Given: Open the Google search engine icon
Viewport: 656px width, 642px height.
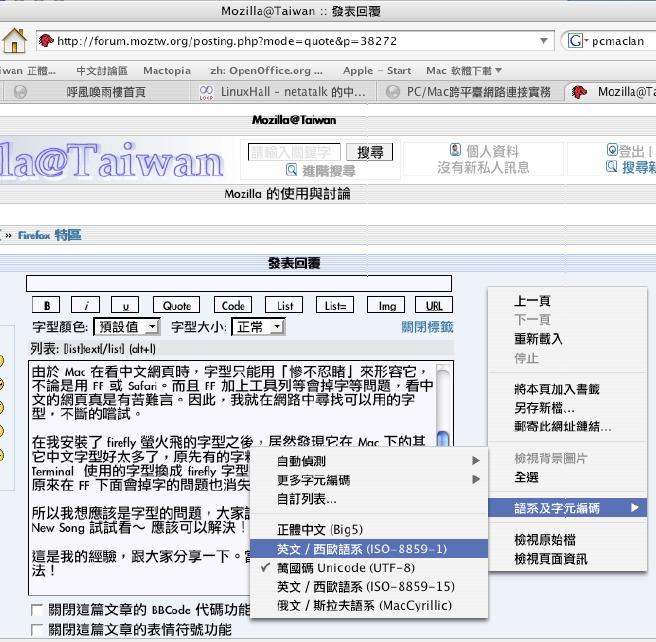Looking at the screenshot, I should pyautogui.click(x=576, y=41).
